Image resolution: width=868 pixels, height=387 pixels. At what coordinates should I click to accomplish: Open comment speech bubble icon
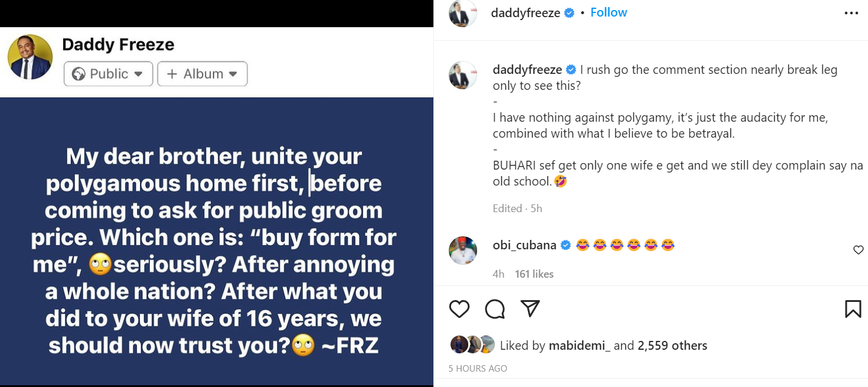coord(495,309)
